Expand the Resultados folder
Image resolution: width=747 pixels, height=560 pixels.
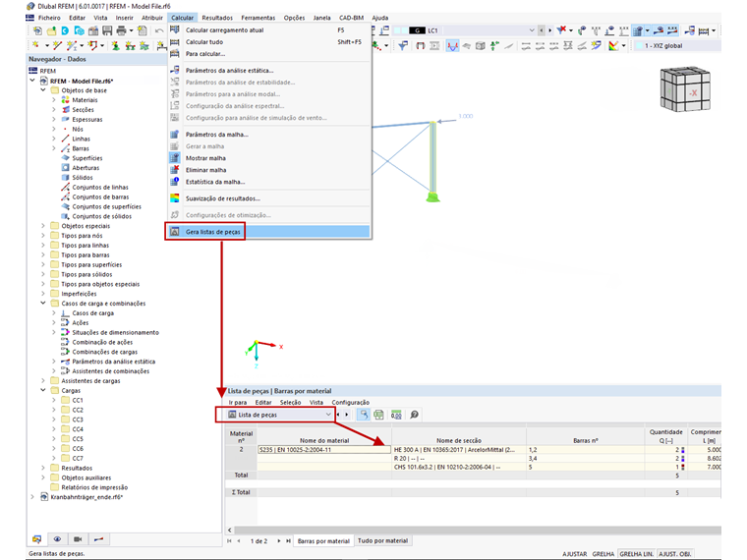tap(43, 468)
